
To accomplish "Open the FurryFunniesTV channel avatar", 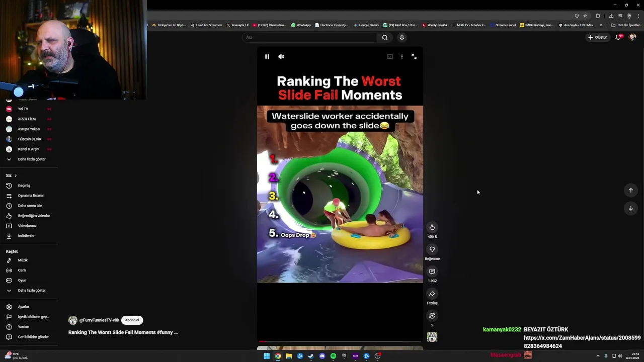I will click(73, 320).
